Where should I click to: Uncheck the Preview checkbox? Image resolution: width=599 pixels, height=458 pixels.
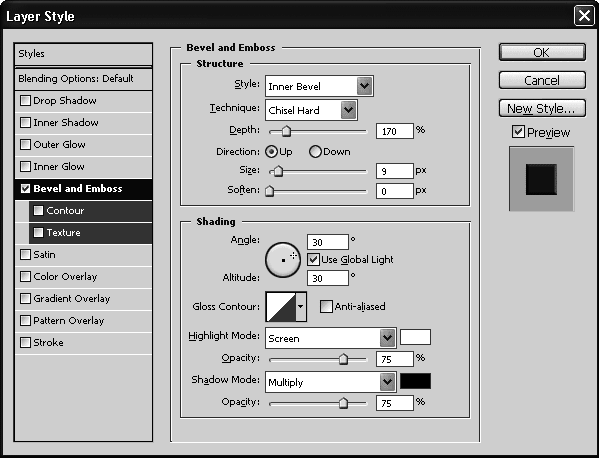pyautogui.click(x=518, y=132)
